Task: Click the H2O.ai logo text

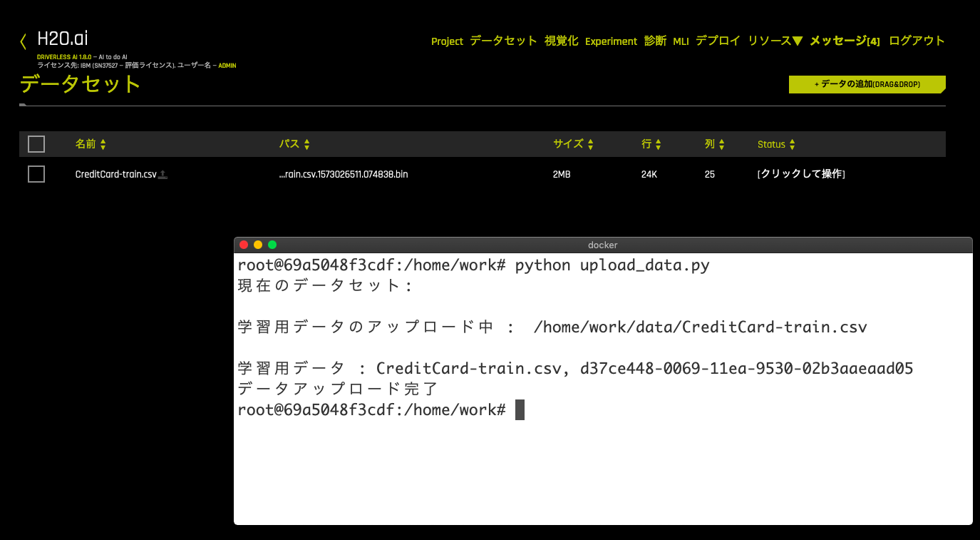Action: pyautogui.click(x=63, y=39)
